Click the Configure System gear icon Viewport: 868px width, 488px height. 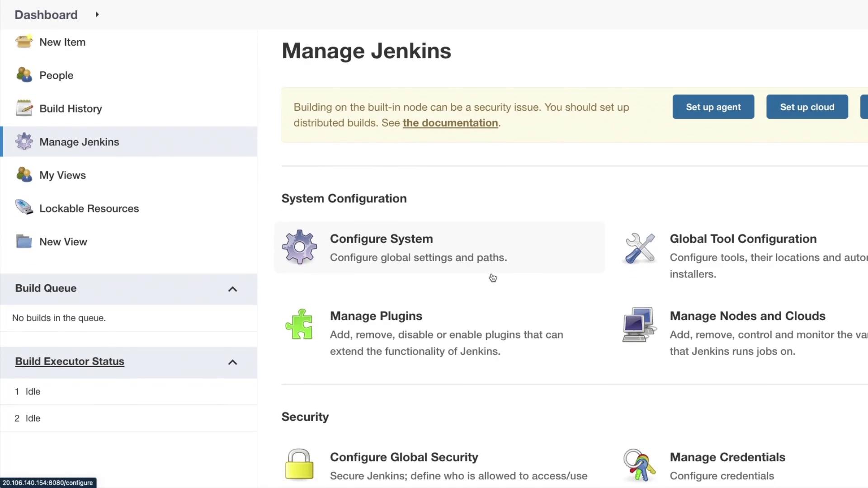tap(299, 247)
